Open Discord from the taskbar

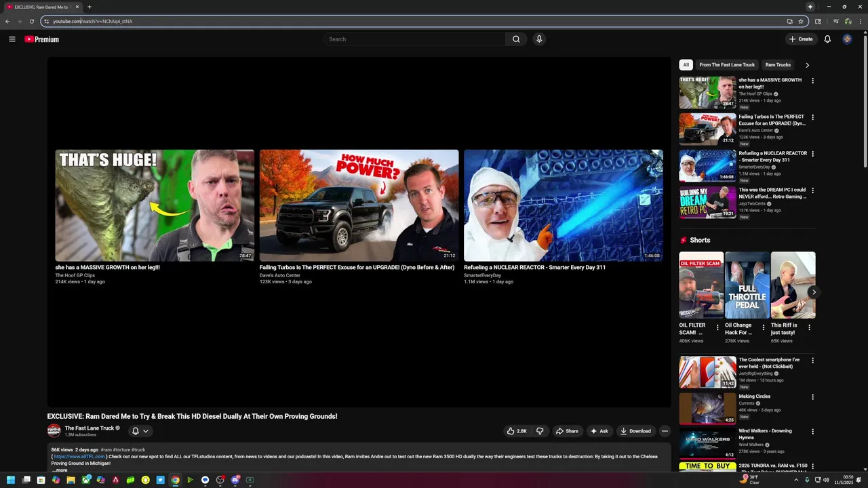235,480
